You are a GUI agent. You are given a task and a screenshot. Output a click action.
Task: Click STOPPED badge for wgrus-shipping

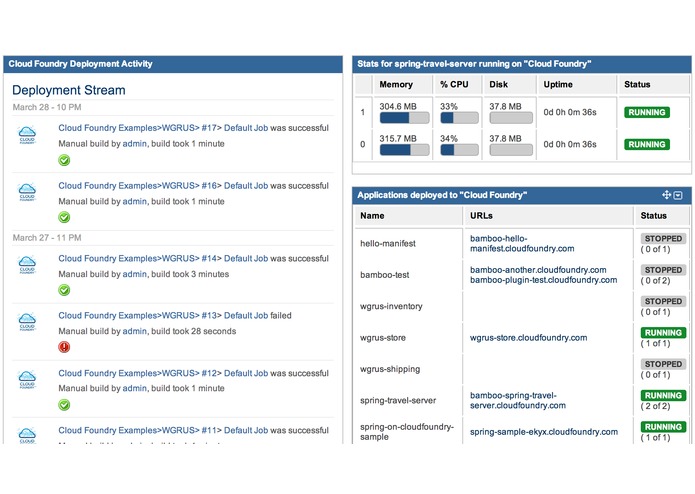point(663,364)
